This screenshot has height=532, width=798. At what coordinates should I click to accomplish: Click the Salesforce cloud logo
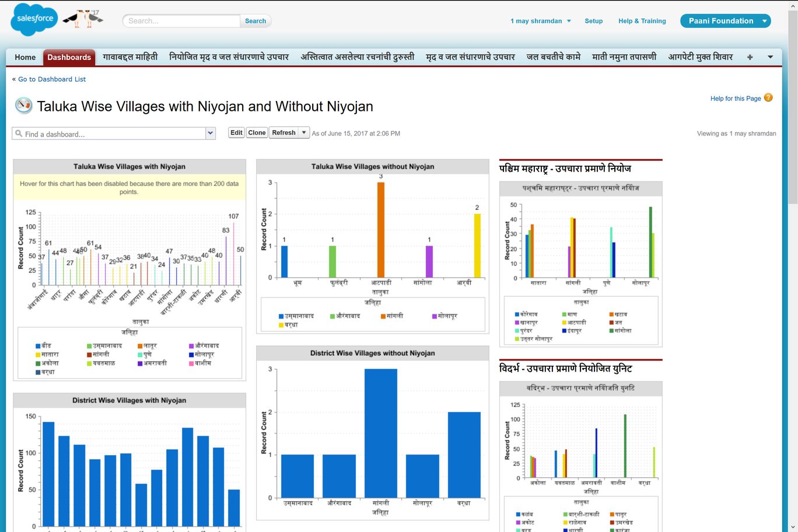34,19
